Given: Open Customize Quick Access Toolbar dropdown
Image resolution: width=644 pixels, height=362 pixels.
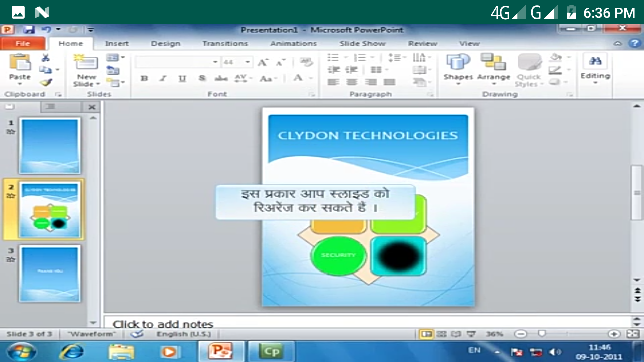Looking at the screenshot, I should point(90,30).
